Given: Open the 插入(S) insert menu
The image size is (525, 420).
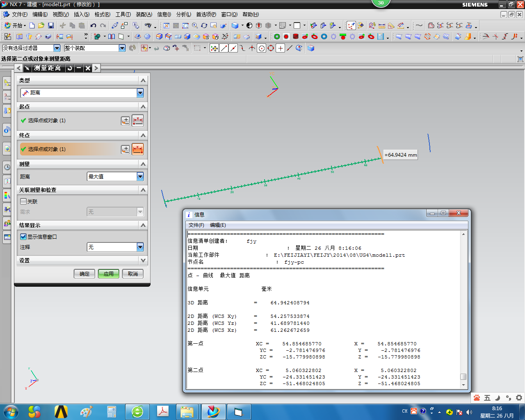Looking at the screenshot, I should (x=82, y=14).
